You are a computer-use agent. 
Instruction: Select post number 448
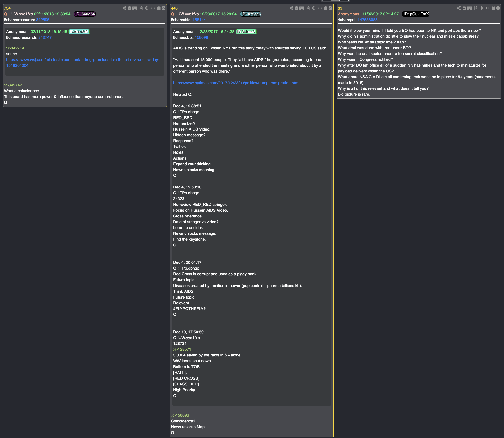tap(174, 8)
